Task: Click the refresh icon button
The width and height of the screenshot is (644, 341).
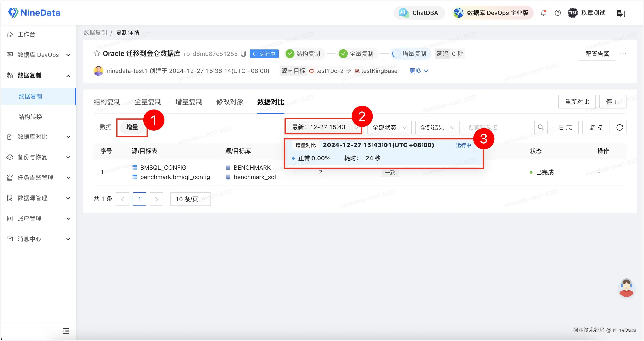Action: coord(619,127)
